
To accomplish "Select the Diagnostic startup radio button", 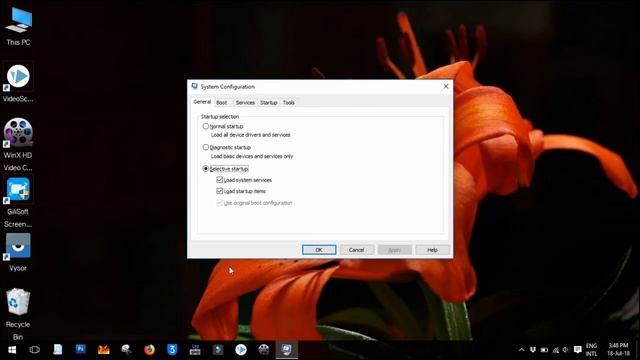I will [206, 147].
